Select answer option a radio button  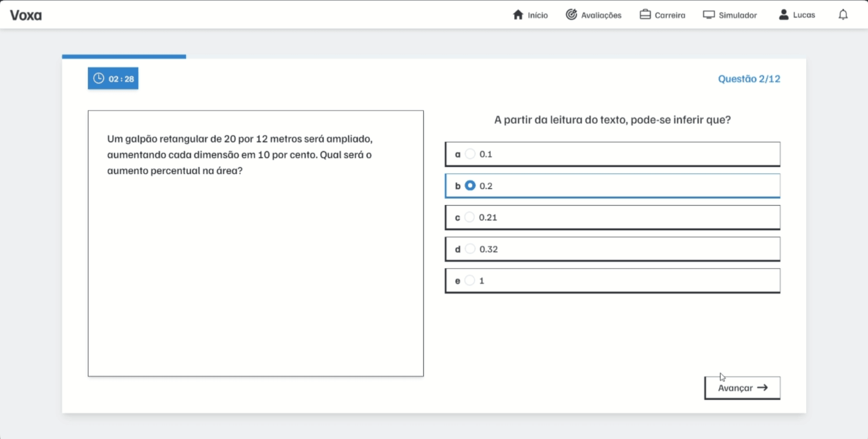coord(470,154)
